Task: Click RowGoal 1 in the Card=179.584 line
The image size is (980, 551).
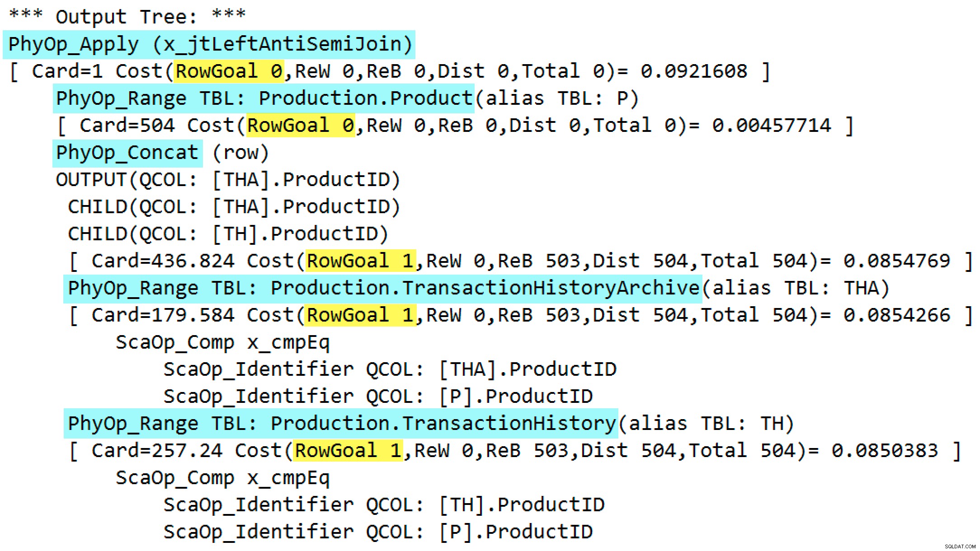Action: click(360, 315)
